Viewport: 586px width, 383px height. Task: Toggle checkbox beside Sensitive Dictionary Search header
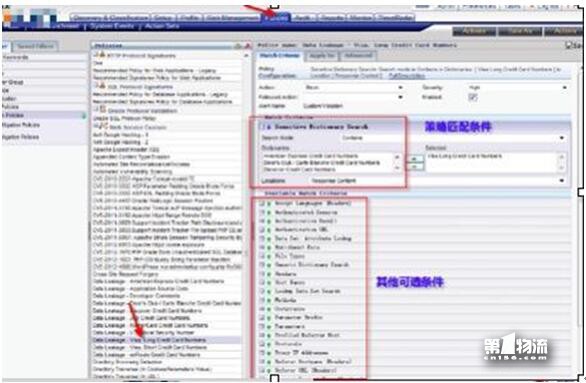coord(262,127)
